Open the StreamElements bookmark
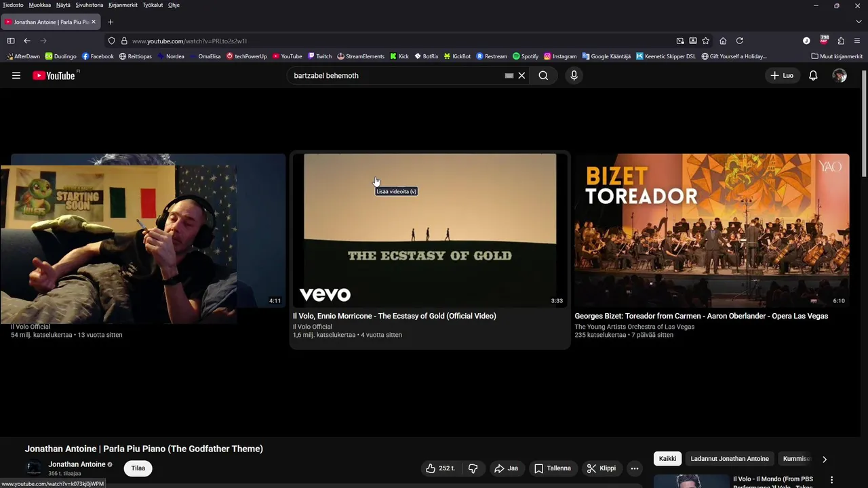The width and height of the screenshot is (868, 488). [x=361, y=56]
